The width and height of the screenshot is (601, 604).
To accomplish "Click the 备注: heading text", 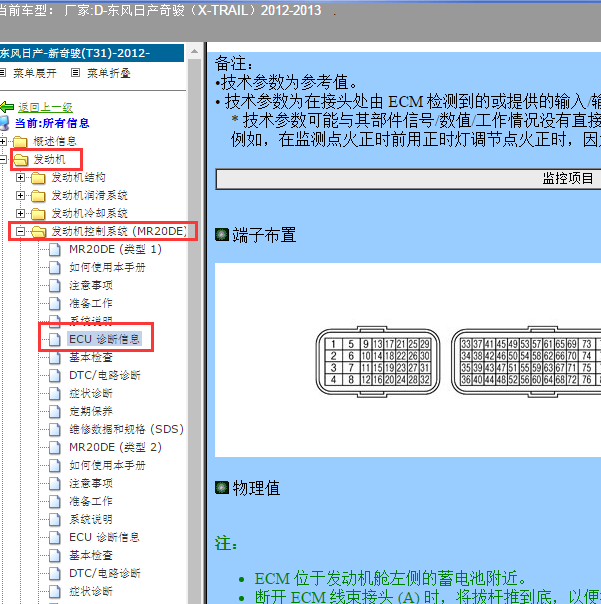I will pyautogui.click(x=234, y=63).
